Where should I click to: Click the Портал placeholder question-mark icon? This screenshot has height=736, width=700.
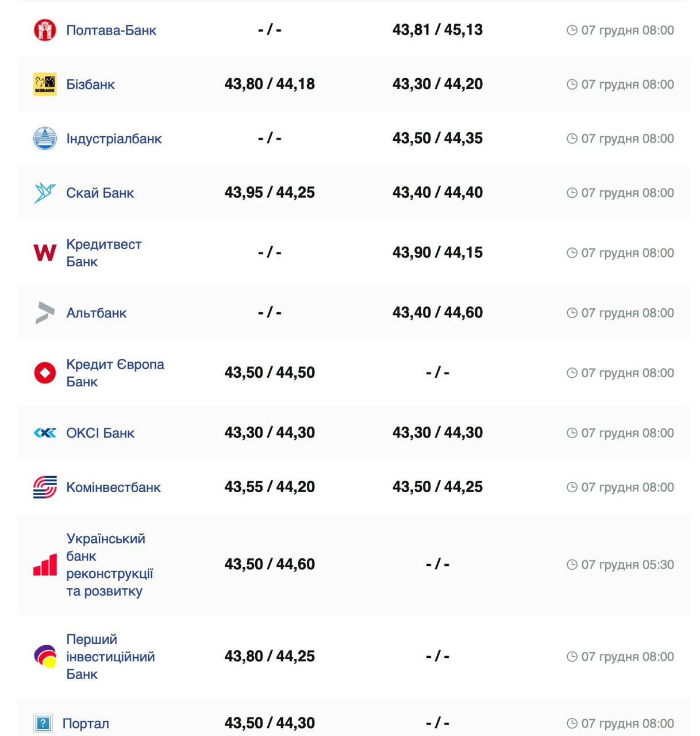pos(43,723)
